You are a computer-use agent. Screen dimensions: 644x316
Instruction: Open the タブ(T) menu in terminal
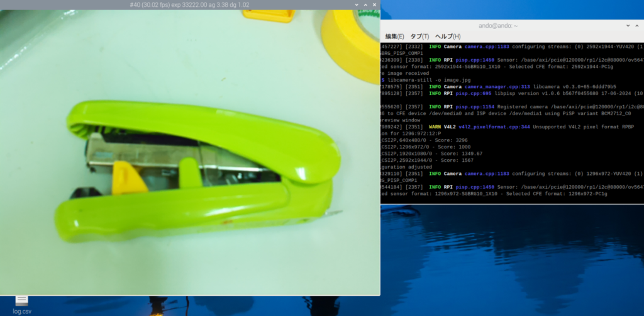419,37
